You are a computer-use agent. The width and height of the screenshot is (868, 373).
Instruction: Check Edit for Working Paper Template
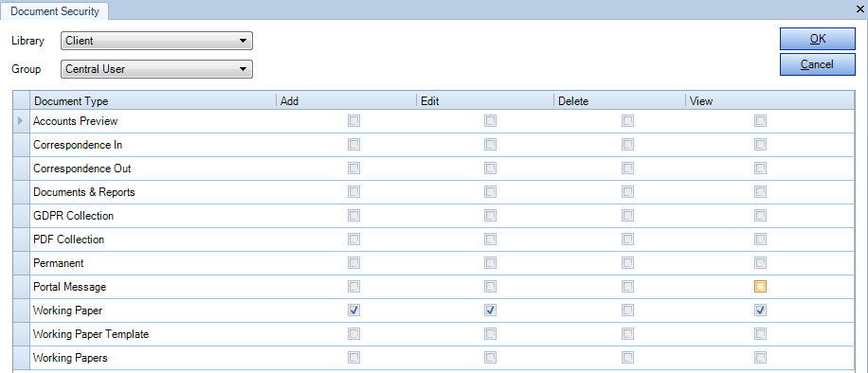point(490,333)
